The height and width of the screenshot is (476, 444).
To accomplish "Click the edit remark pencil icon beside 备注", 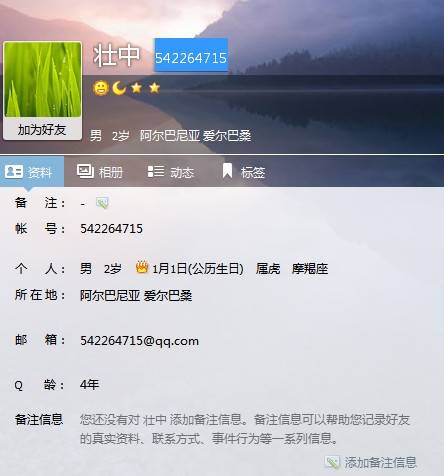I will pos(102,203).
